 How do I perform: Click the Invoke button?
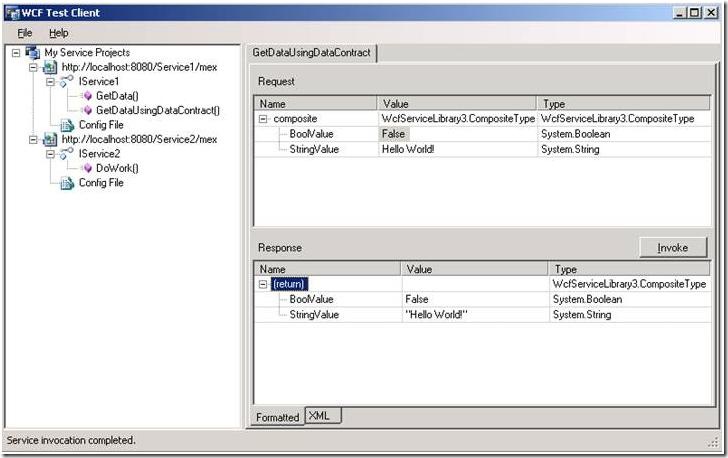(673, 248)
